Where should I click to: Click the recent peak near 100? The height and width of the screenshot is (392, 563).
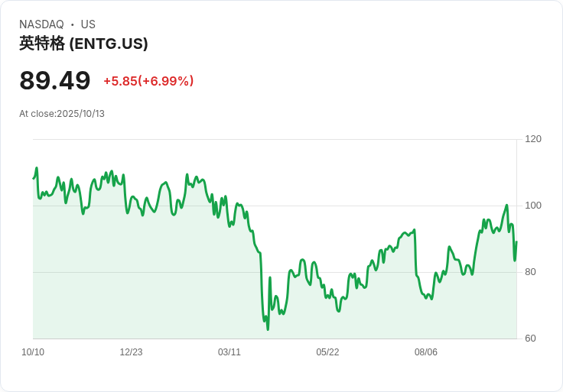506,205
